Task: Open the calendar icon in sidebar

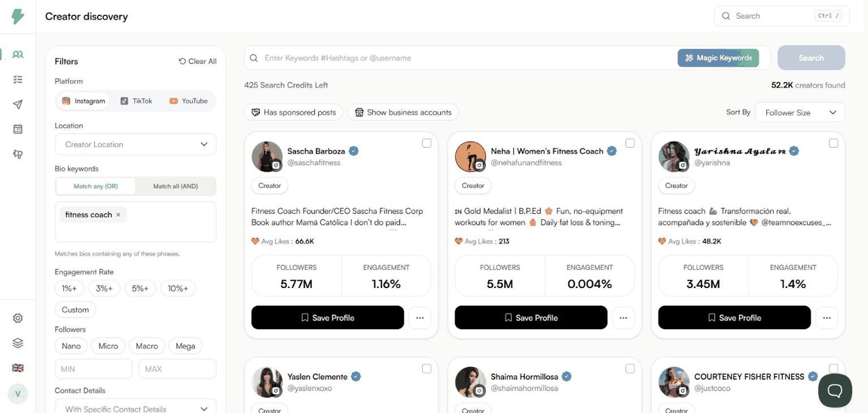Action: point(18,129)
